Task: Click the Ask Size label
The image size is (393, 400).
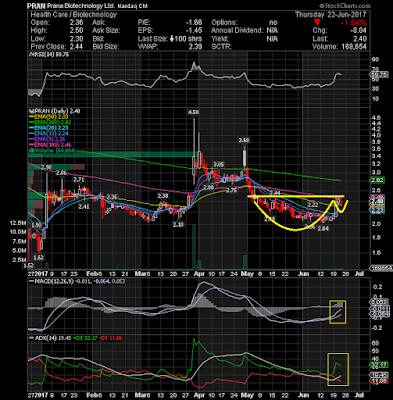Action: click(x=106, y=31)
